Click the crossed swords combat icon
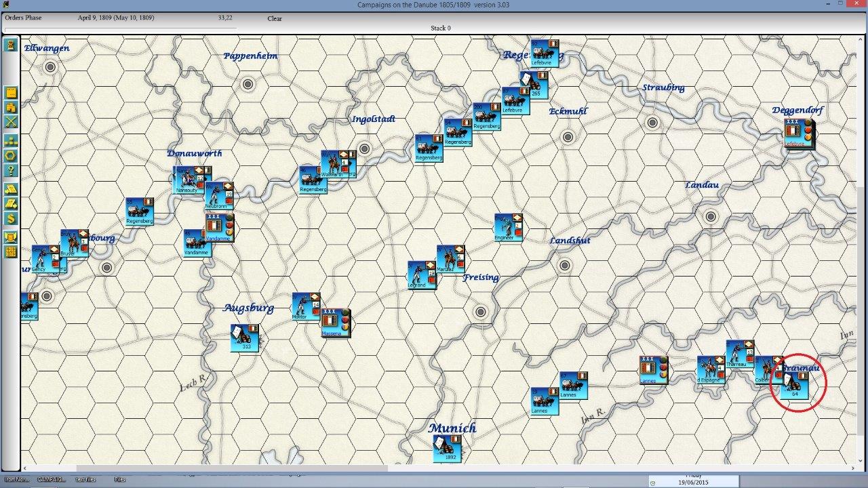 (x=10, y=122)
